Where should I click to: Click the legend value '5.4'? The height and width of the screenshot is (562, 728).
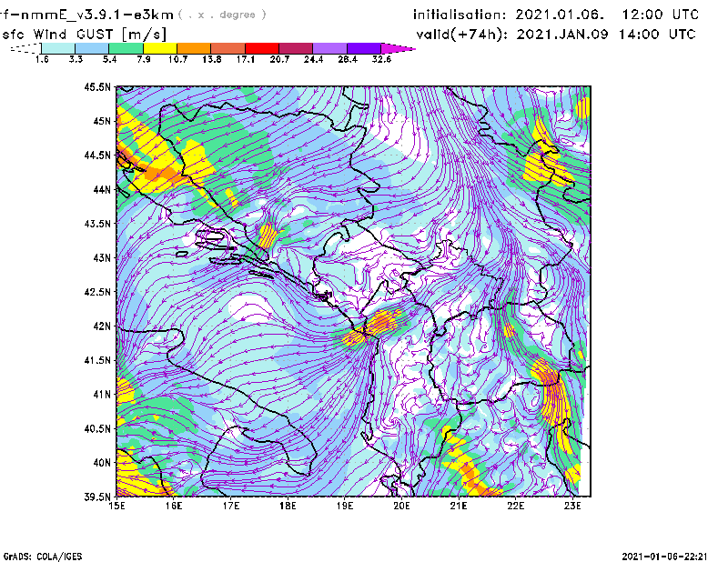tap(109, 59)
